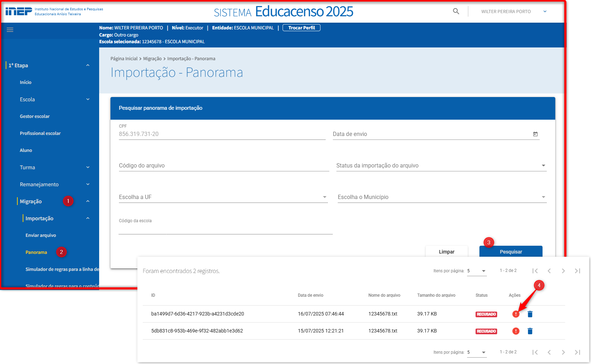Collapse the Migração submenu
The height and width of the screenshot is (364, 591).
point(88,201)
